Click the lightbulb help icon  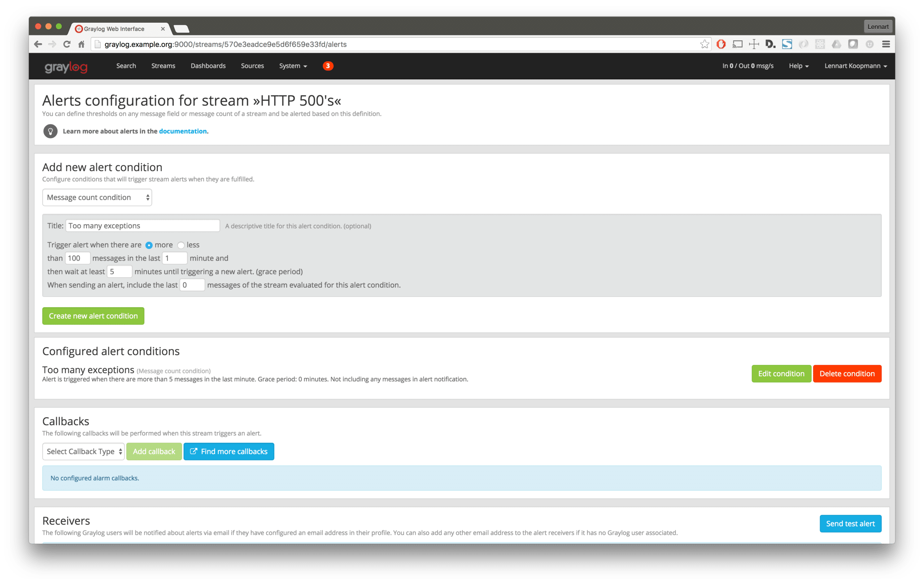pyautogui.click(x=50, y=131)
